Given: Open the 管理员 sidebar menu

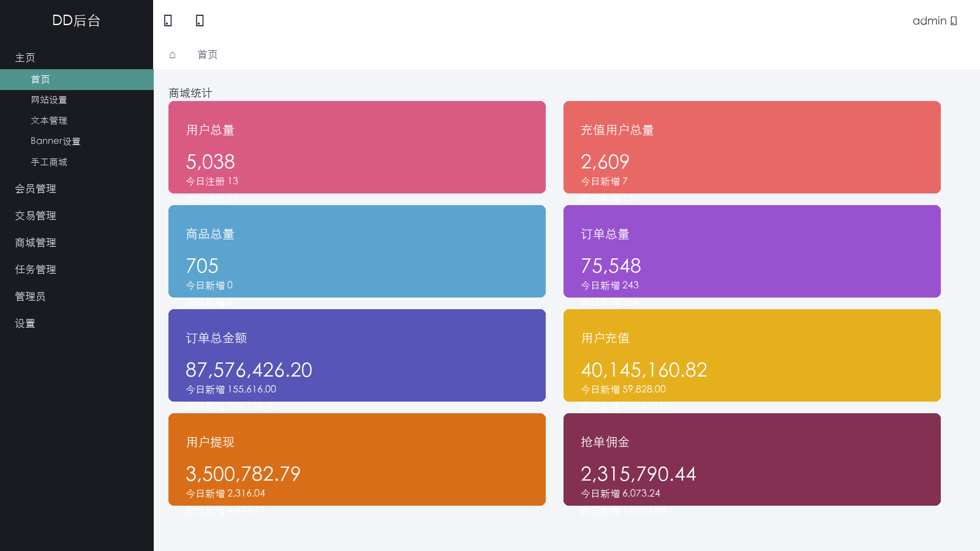Looking at the screenshot, I should (x=77, y=296).
